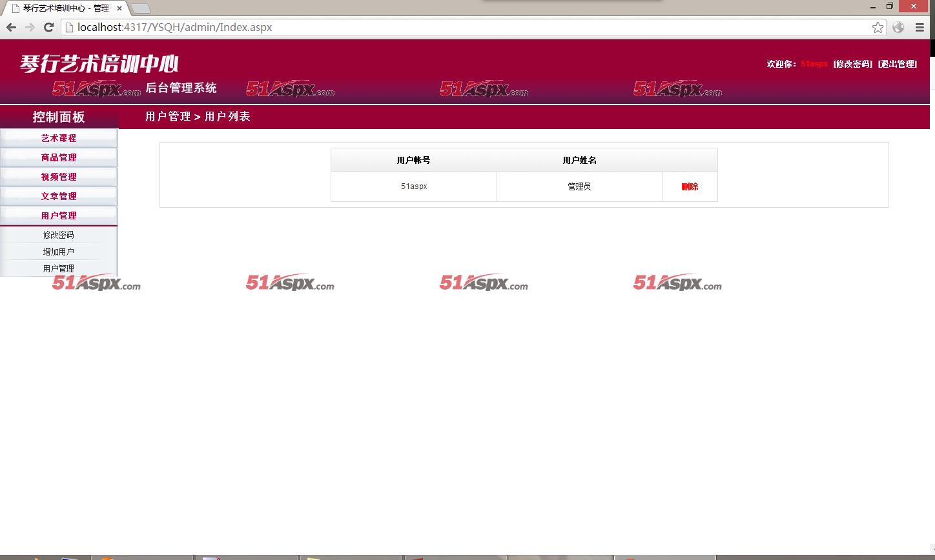Collapse the 用户管理 sidebar section

pyautogui.click(x=59, y=215)
